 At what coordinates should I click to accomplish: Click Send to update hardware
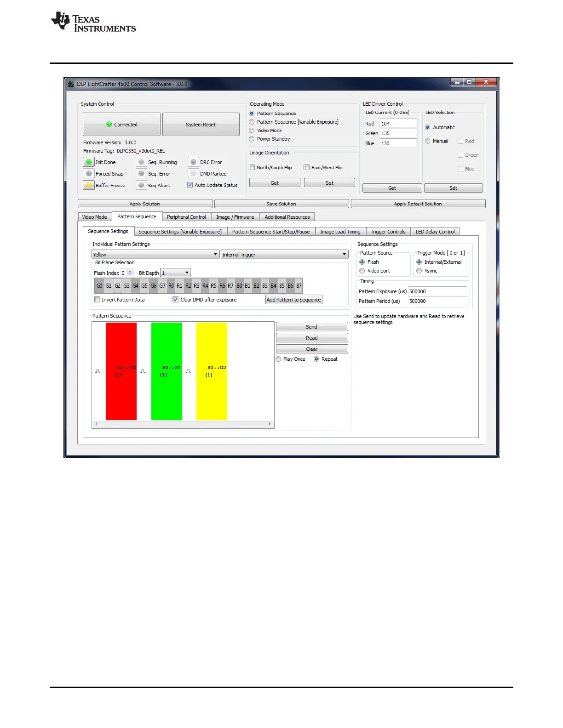coord(312,327)
